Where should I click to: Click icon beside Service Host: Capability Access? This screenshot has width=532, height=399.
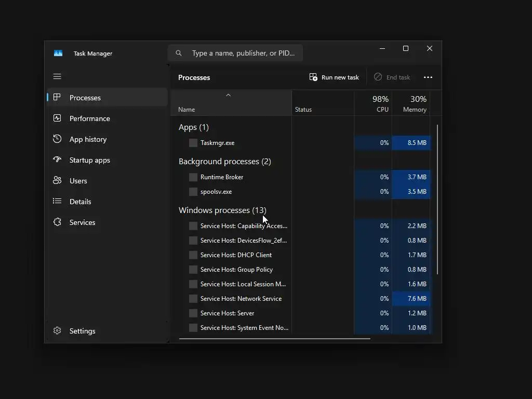(193, 225)
